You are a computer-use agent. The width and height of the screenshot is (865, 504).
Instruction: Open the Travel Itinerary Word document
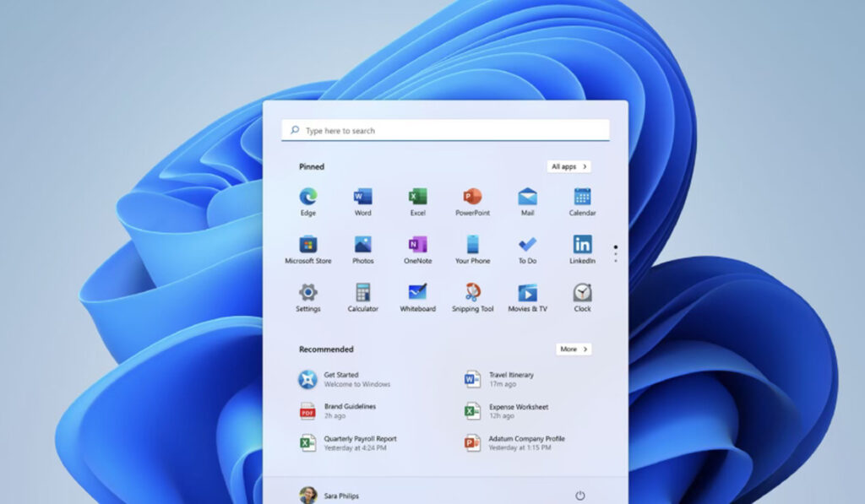pyautogui.click(x=498, y=379)
